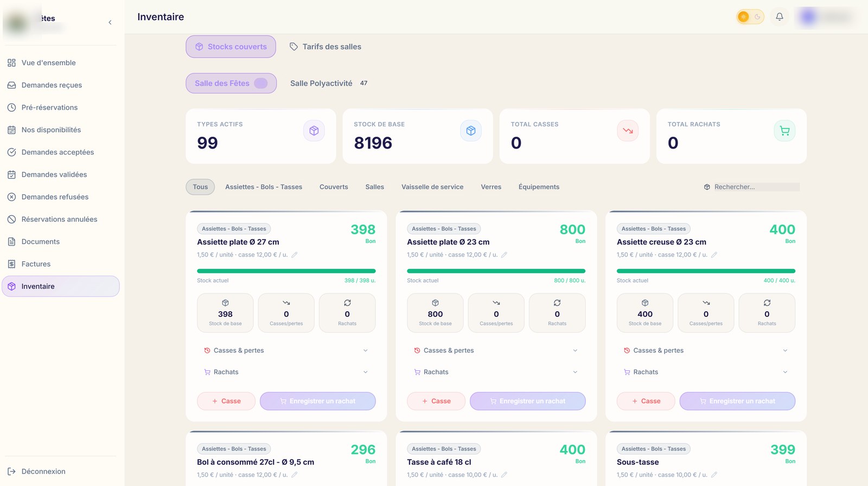The image size is (868, 486).
Task: Click the Nos disponibilités calendar icon
Action: pyautogui.click(x=11, y=130)
